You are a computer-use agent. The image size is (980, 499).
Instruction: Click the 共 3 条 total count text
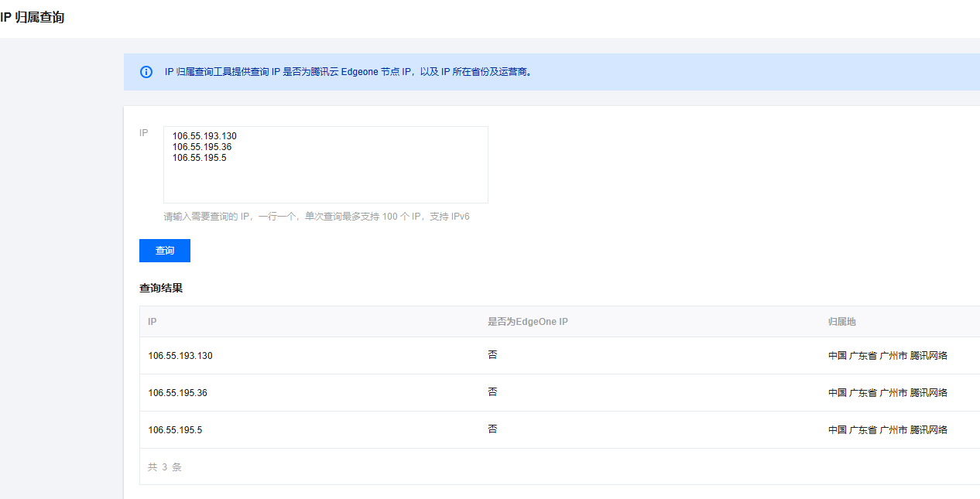[165, 467]
